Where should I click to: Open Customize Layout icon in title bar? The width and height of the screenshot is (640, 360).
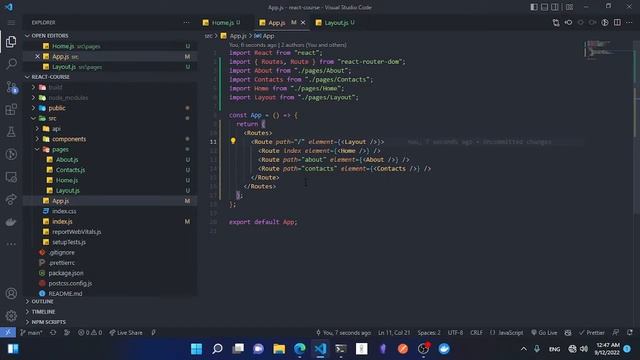tap(569, 7)
